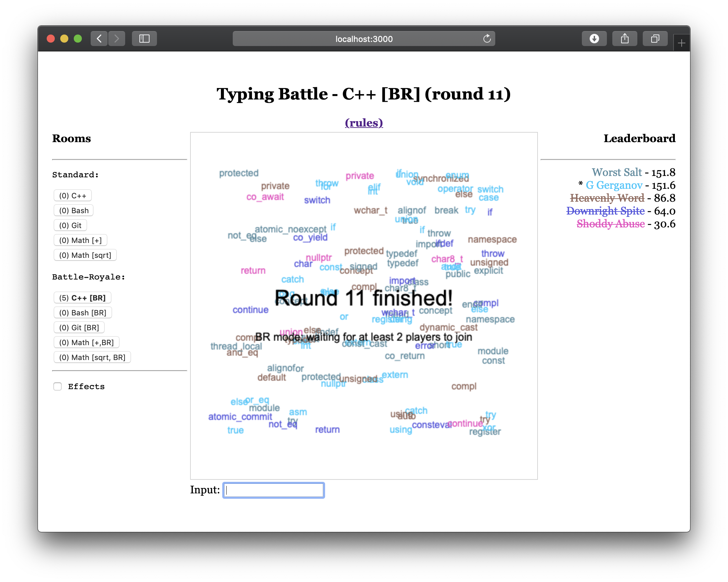Image resolution: width=728 pixels, height=582 pixels.
Task: Close the window with the red button
Action: 51,39
